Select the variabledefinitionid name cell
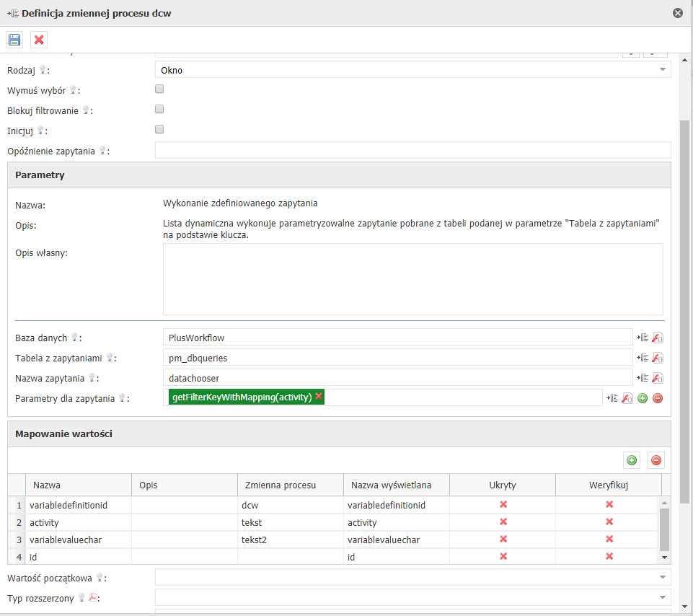 (79, 505)
